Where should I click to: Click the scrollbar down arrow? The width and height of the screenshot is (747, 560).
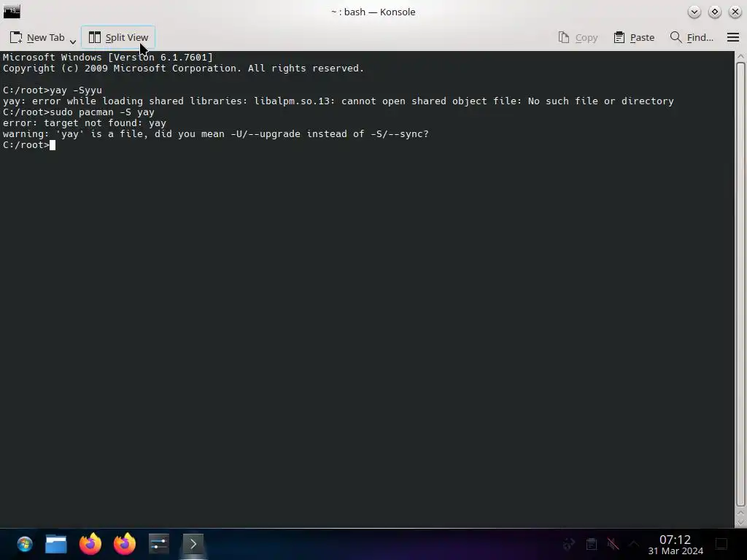(x=740, y=522)
